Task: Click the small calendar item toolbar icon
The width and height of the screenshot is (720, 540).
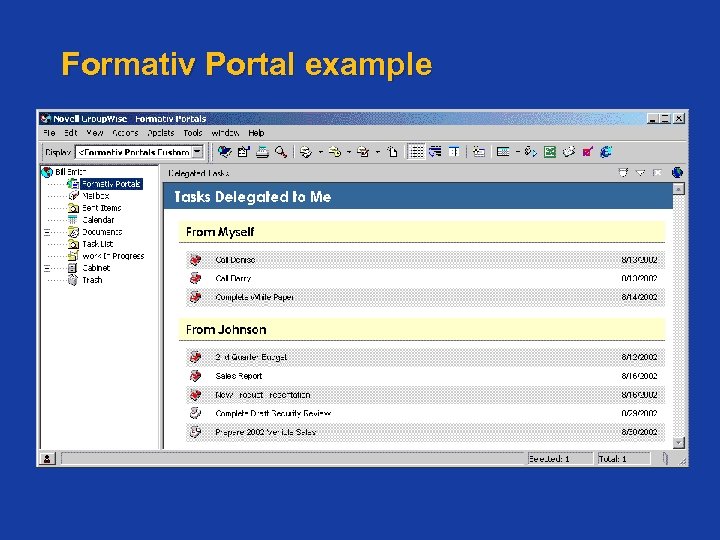Action: [478, 152]
